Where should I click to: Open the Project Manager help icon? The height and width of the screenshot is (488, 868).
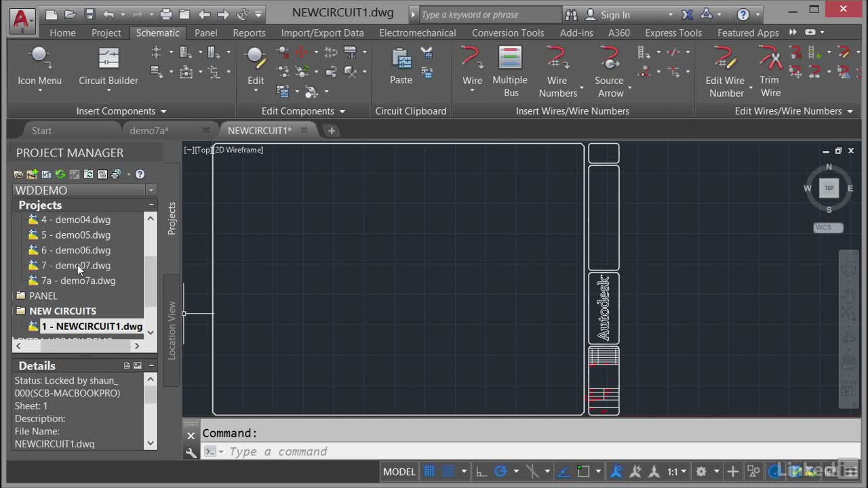[x=140, y=174]
